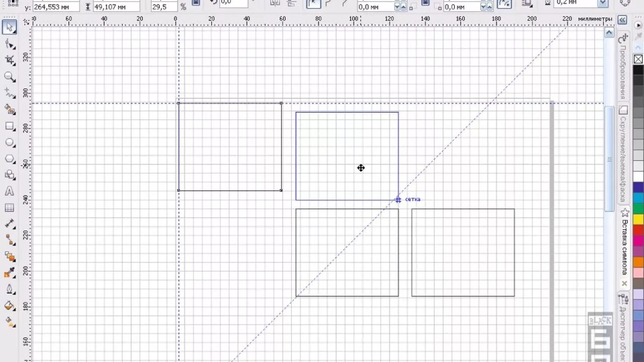This screenshot has height=362, width=644.
Task: Pick the white color swatch
Action: click(638, 176)
